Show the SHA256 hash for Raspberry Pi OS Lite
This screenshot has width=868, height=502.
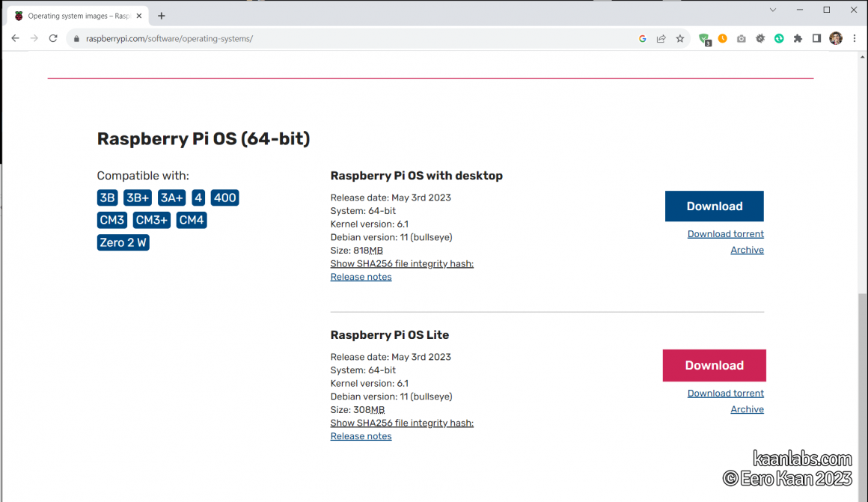[402, 423]
